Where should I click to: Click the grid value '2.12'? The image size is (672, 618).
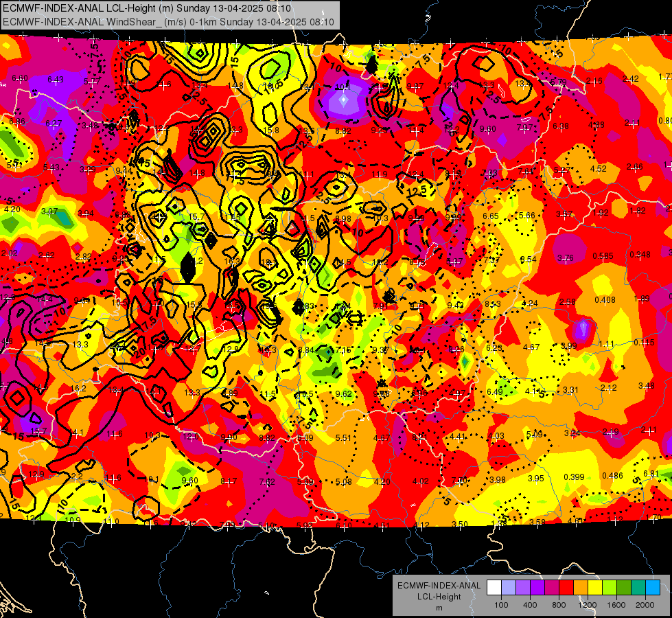pyautogui.click(x=609, y=388)
